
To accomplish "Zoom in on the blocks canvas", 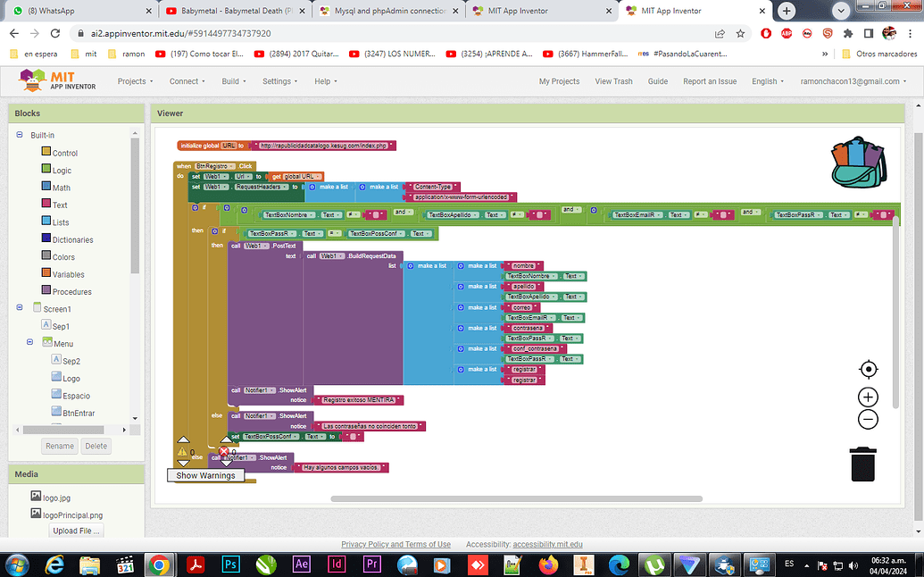I will point(867,396).
